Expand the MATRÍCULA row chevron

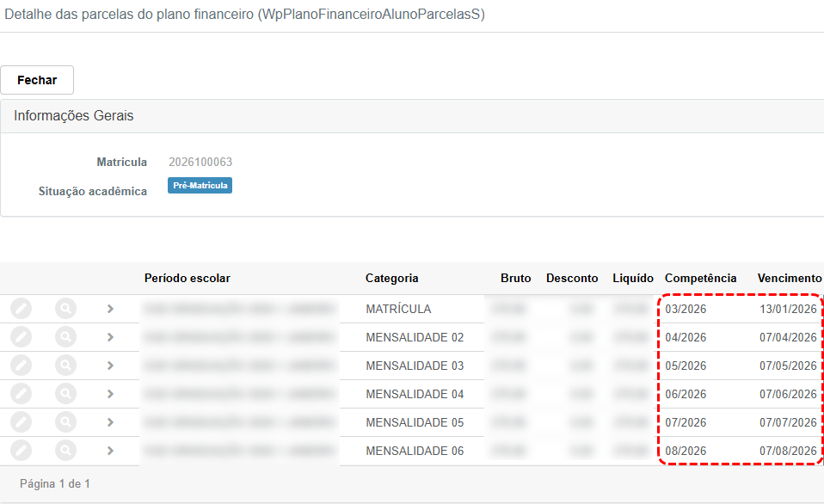coord(110,309)
